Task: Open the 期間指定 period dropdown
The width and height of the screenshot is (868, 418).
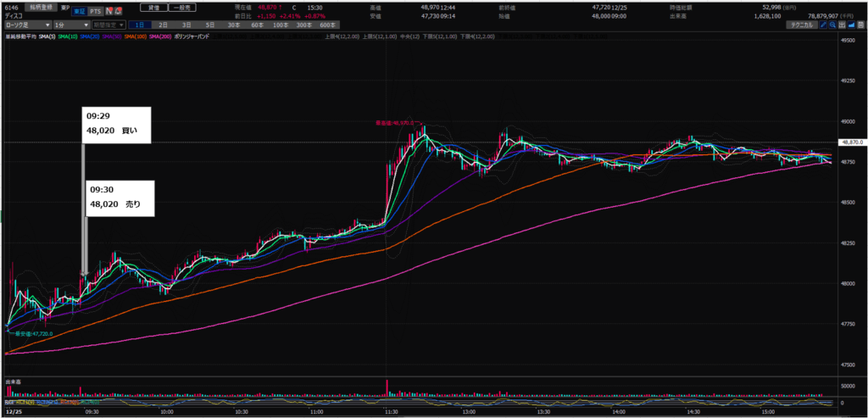Action: point(108,26)
